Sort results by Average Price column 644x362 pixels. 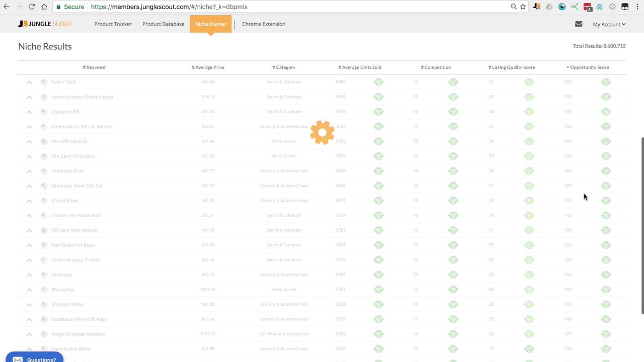point(208,67)
